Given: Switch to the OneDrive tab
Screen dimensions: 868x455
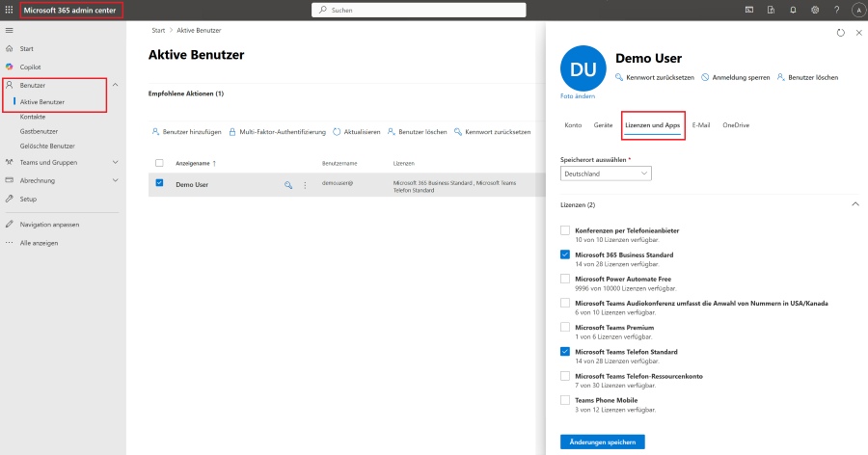Looking at the screenshot, I should point(736,125).
